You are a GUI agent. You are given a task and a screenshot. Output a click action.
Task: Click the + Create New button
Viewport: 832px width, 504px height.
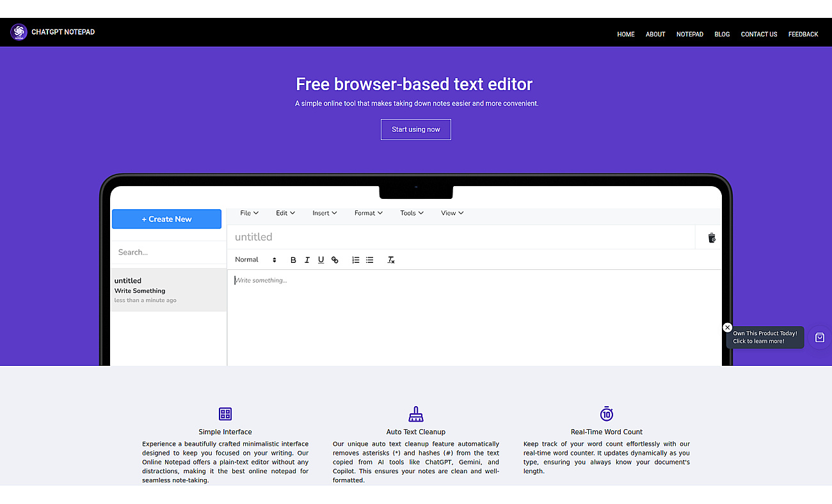pyautogui.click(x=166, y=219)
